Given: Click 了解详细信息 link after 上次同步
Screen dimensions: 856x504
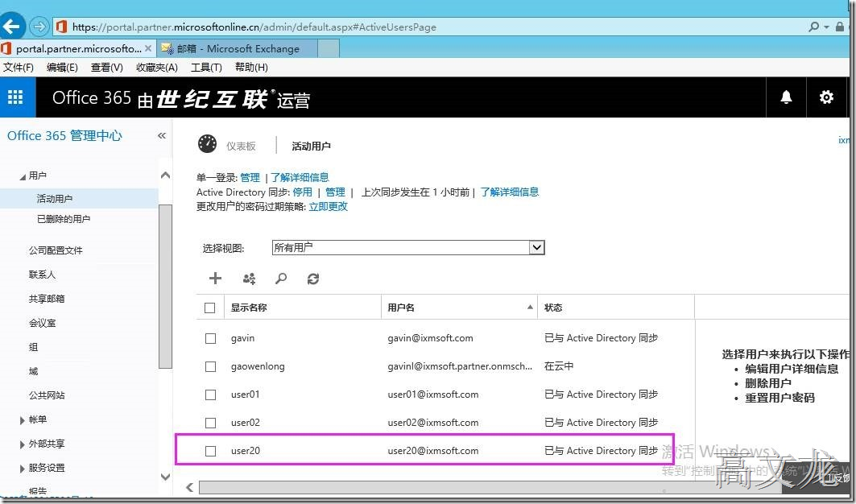Looking at the screenshot, I should 510,192.
